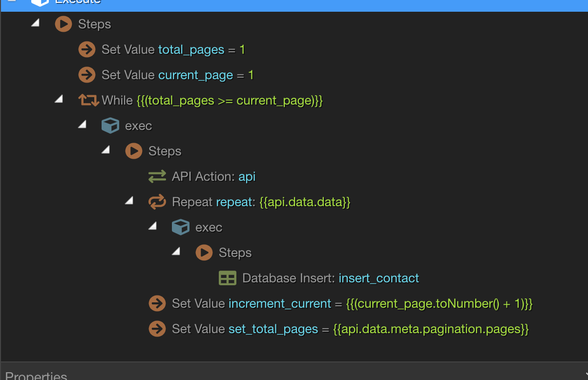588x380 pixels.
Task: Click the arrow icon beside Set Value current_page
Action: click(x=87, y=75)
